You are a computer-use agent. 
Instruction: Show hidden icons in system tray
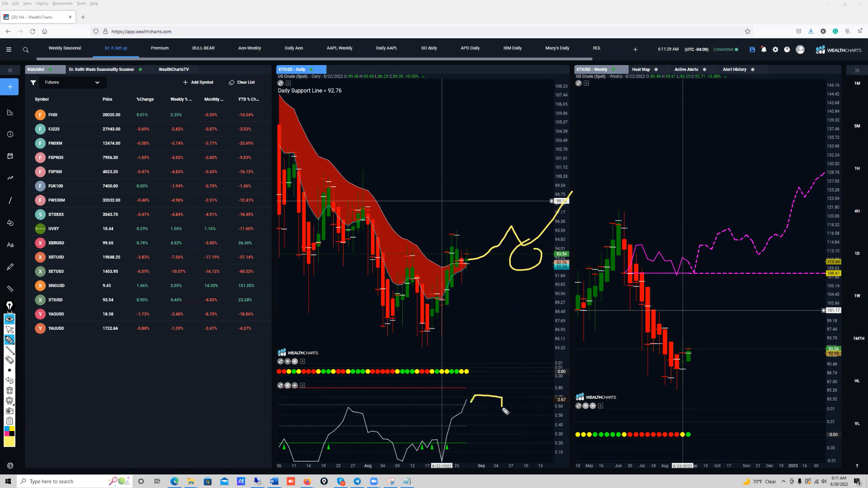(783, 482)
